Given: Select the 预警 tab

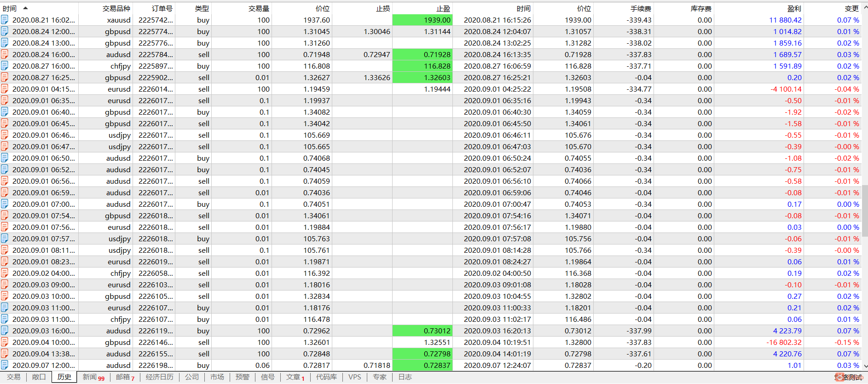Looking at the screenshot, I should tap(243, 377).
